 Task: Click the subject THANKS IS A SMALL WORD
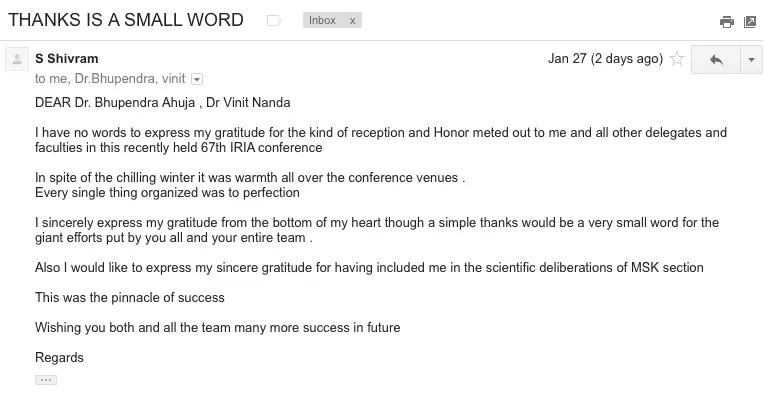(126, 20)
